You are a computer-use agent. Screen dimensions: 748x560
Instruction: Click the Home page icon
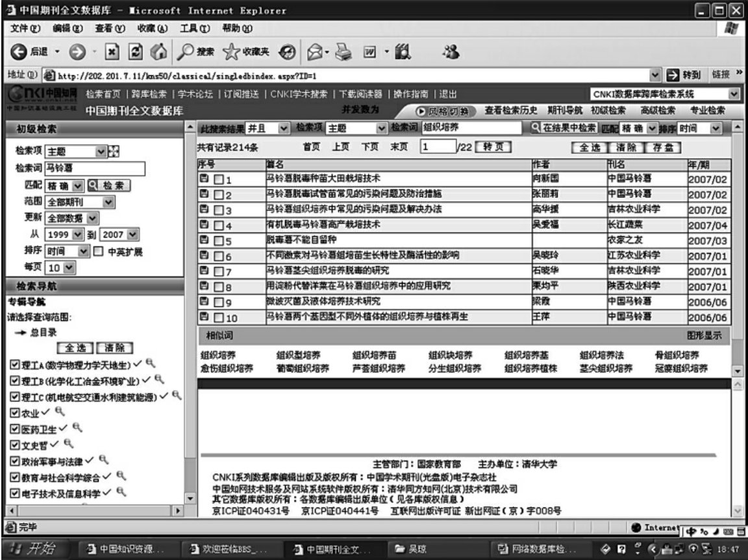coord(159,51)
